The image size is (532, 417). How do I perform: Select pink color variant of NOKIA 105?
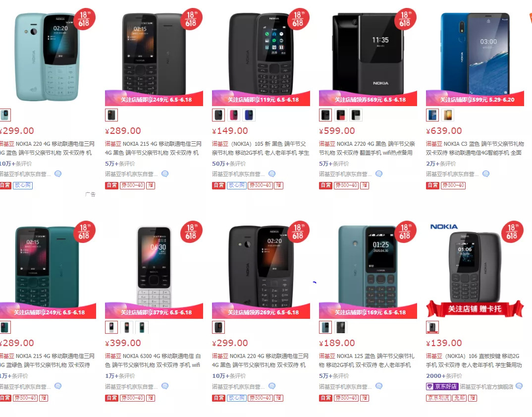tap(234, 115)
